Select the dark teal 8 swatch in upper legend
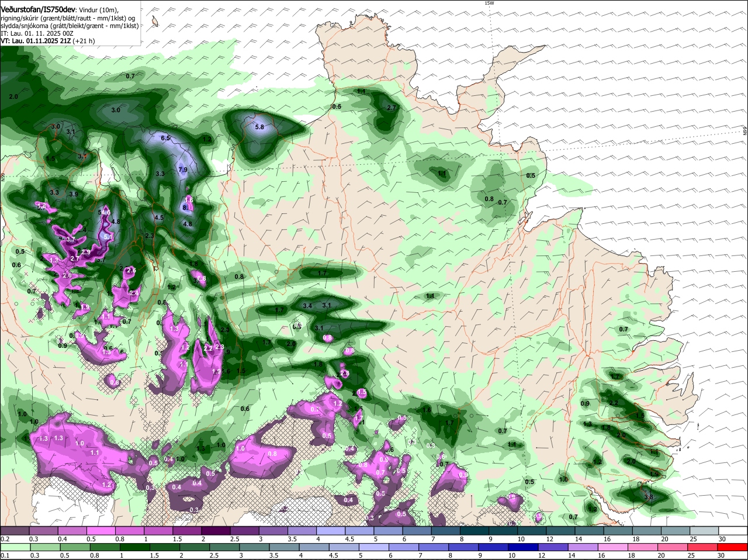The width and height of the screenshot is (748, 560). [x=475, y=530]
